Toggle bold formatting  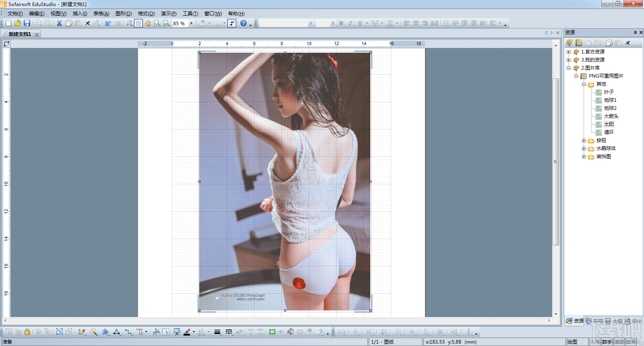click(x=341, y=23)
